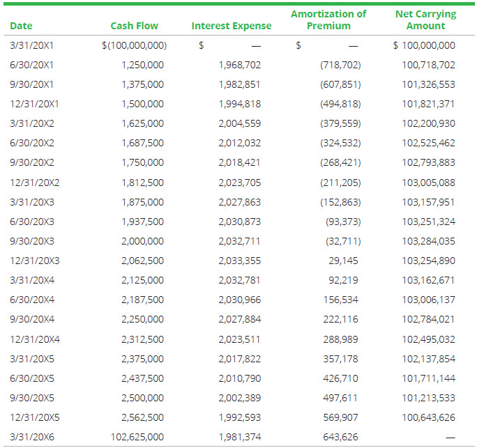
Task: Click the Net Carrying Amount header
Action: coord(425,20)
